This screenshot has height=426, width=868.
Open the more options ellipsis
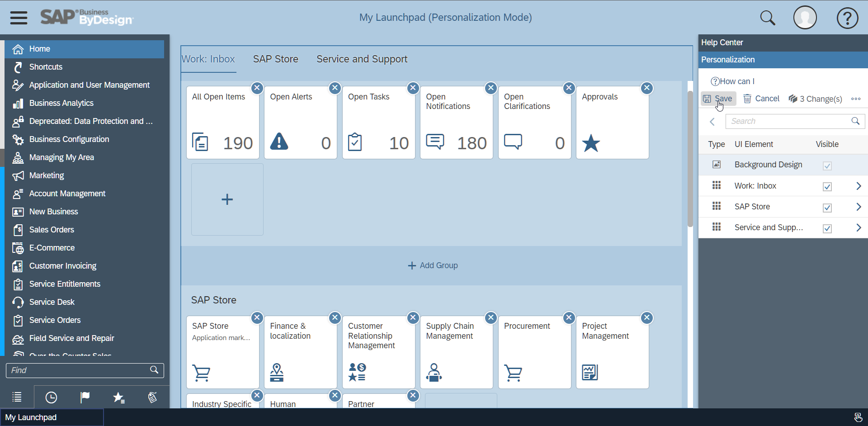point(856,99)
